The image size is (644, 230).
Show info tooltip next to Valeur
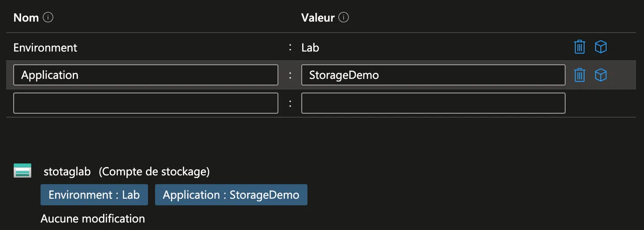[344, 18]
